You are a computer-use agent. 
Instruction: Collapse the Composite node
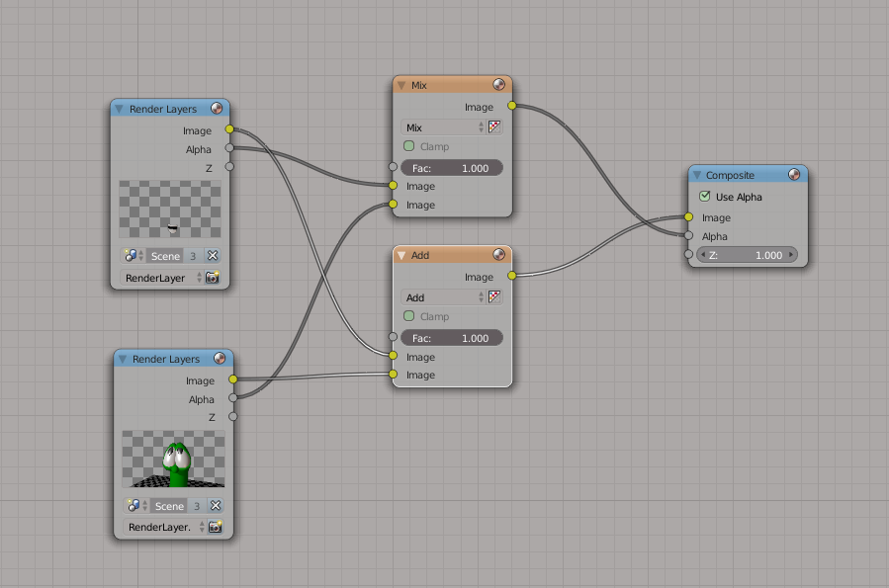click(x=697, y=175)
